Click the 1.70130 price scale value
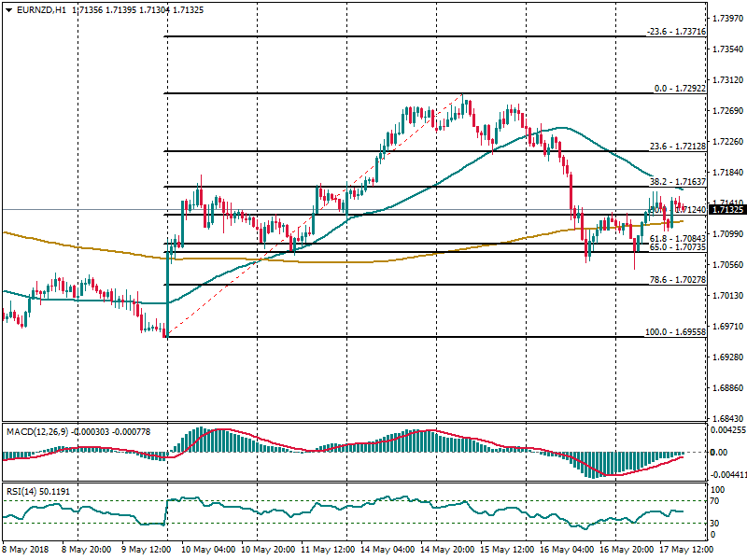The height and width of the screenshot is (560, 747). tap(728, 296)
